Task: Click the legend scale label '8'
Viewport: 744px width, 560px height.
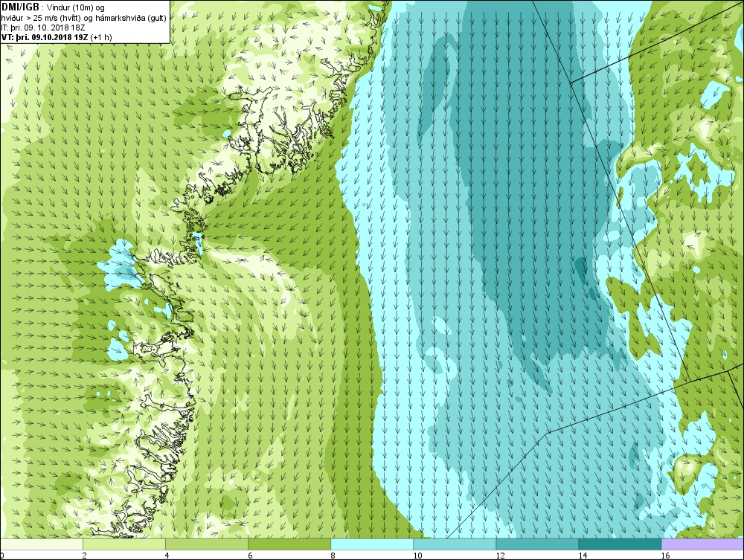Action: (333, 556)
